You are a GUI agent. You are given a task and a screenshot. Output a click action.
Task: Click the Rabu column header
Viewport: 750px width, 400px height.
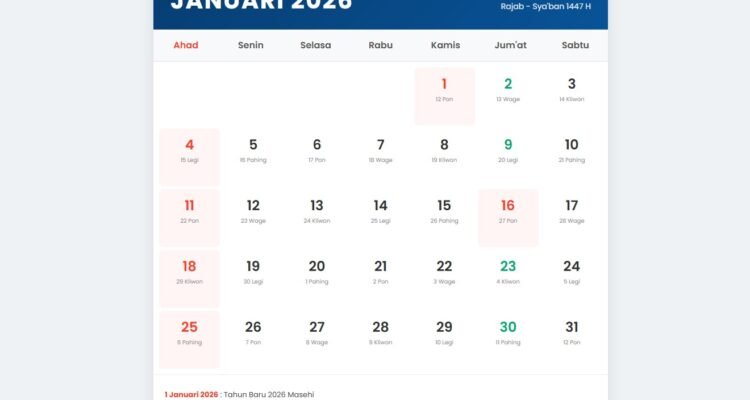point(380,45)
